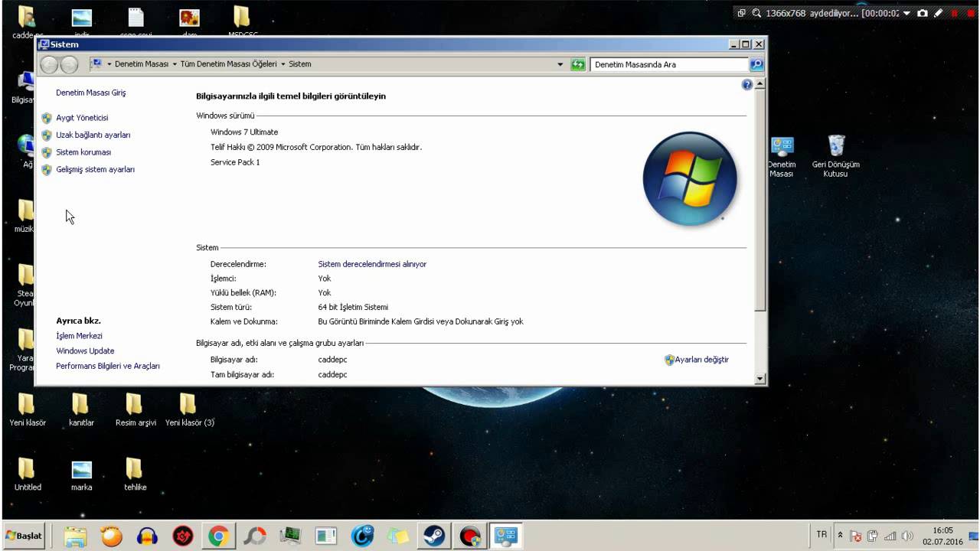Select the Denetim Masası desktop icon
This screenshot has height=551, width=980.
click(782, 157)
